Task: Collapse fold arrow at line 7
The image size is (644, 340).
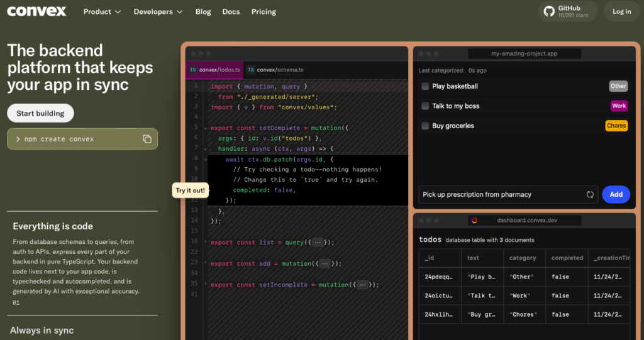Action: [206, 149]
